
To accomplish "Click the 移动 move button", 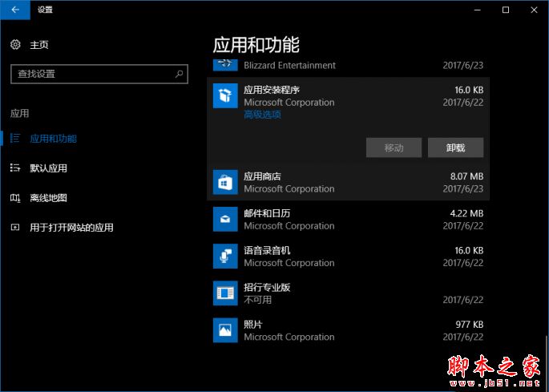I will click(x=394, y=148).
